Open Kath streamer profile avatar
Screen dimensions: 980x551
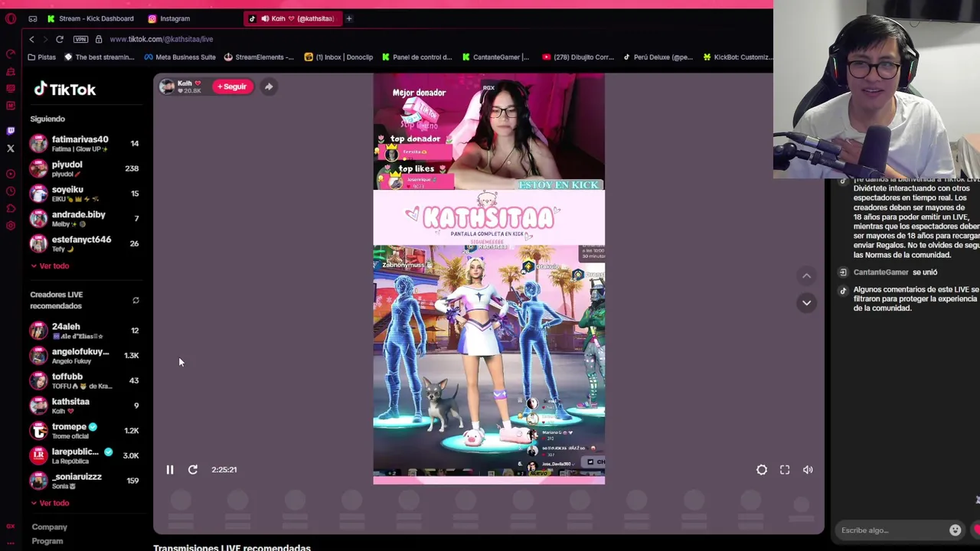click(167, 86)
